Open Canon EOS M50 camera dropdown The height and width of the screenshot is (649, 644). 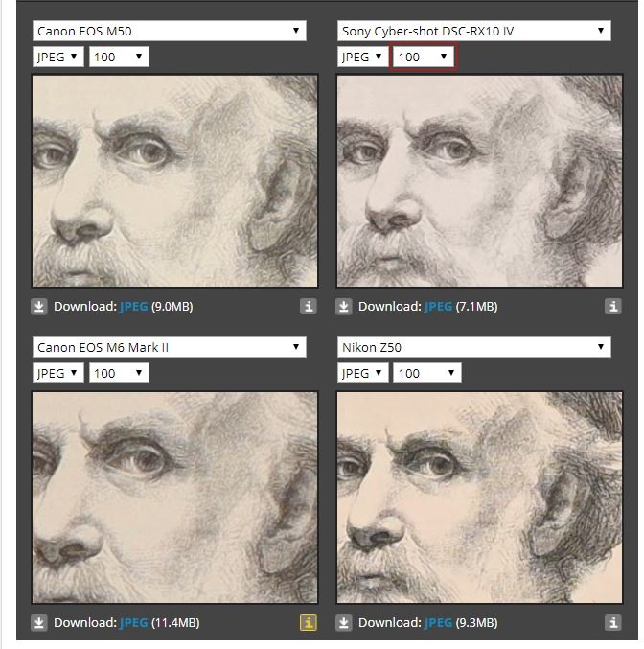(x=170, y=31)
